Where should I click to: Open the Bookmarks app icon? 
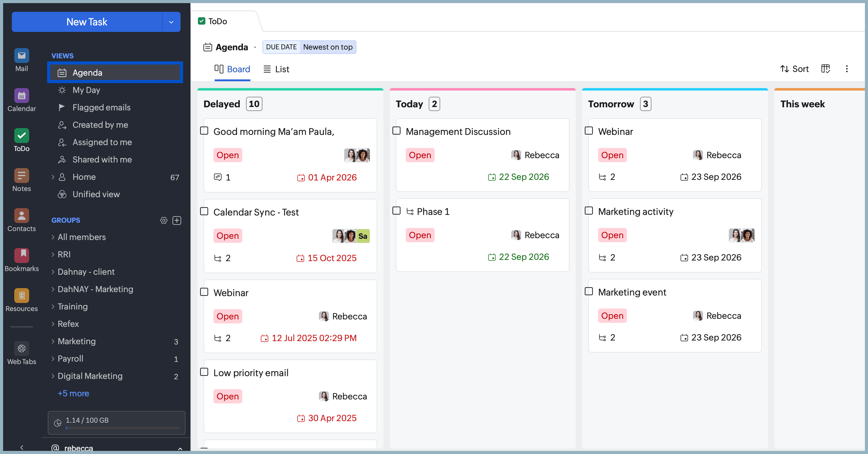(22, 256)
